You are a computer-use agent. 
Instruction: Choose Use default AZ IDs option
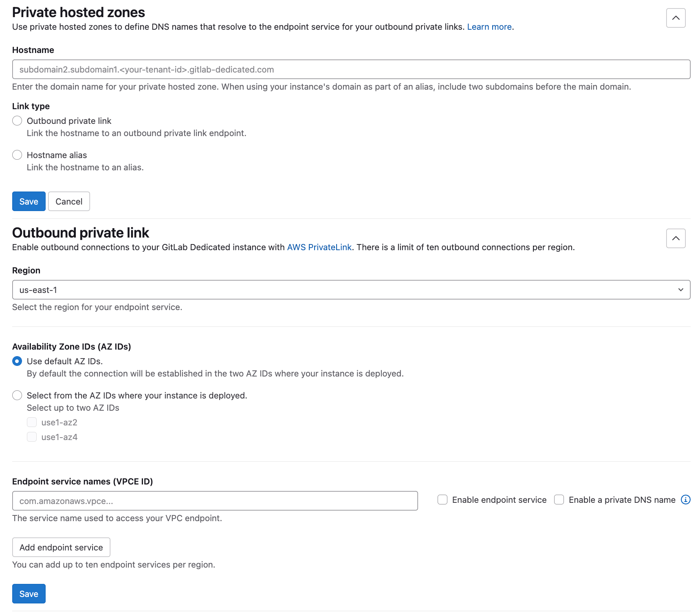[17, 361]
